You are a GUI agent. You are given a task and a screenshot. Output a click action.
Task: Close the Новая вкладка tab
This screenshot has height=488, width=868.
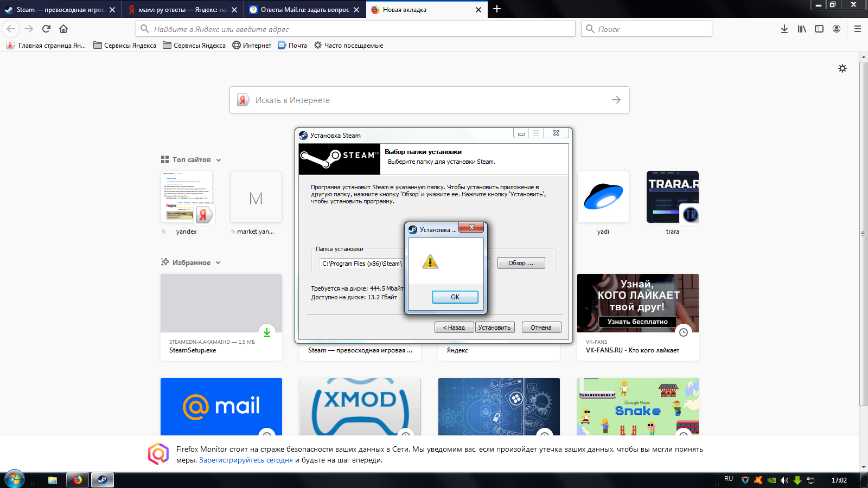(x=478, y=10)
